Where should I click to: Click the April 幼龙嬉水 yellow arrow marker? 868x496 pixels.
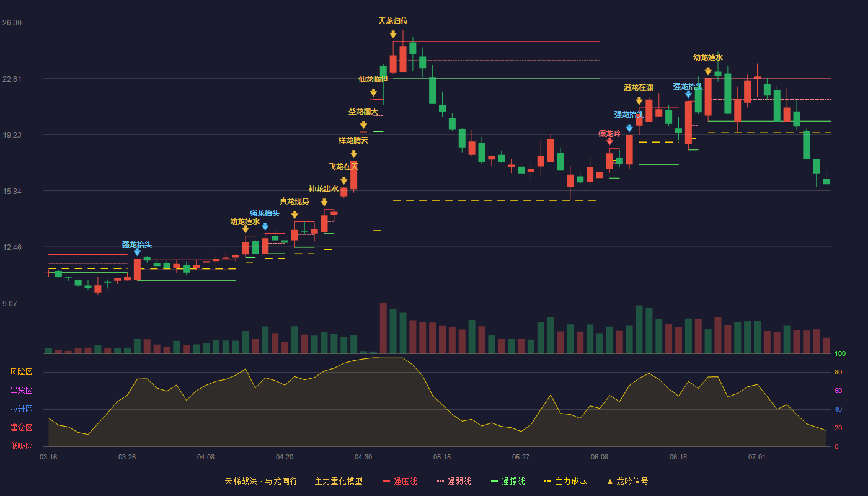point(245,229)
